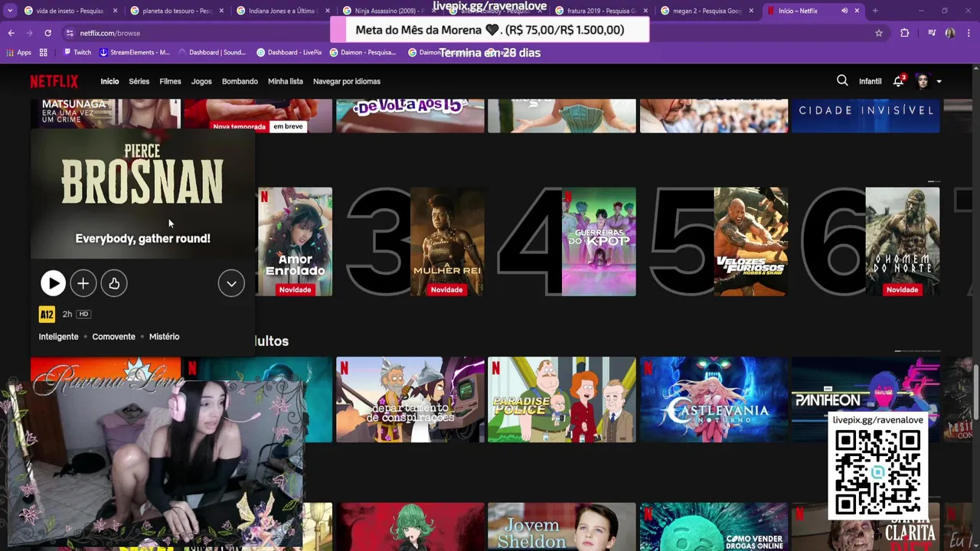Click the address bar showing netflix.com/browse

(x=459, y=33)
